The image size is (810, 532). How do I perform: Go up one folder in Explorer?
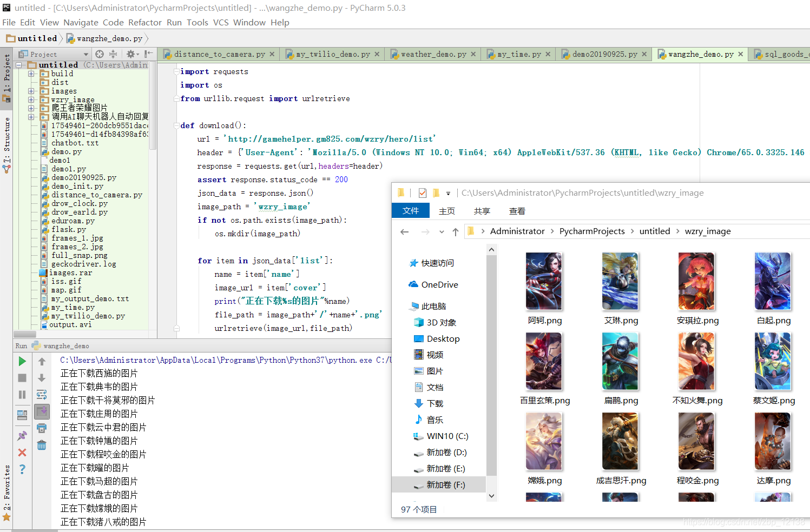click(456, 232)
